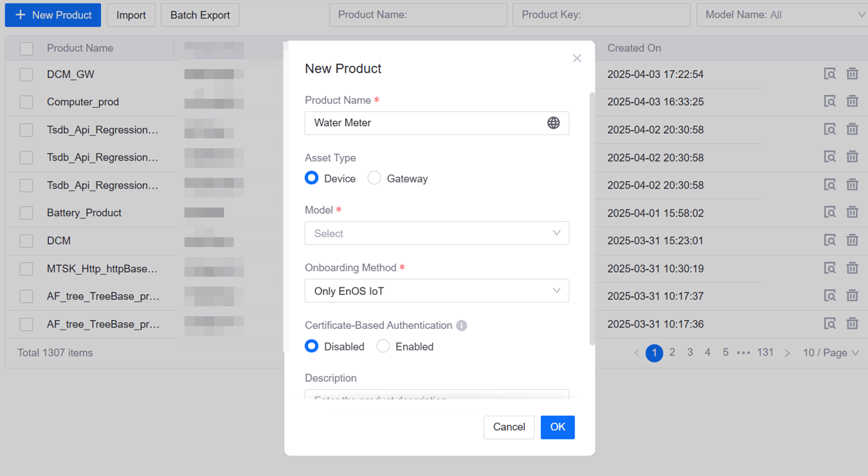
Task: Expand the Onboarding Method dropdown
Action: (x=437, y=291)
